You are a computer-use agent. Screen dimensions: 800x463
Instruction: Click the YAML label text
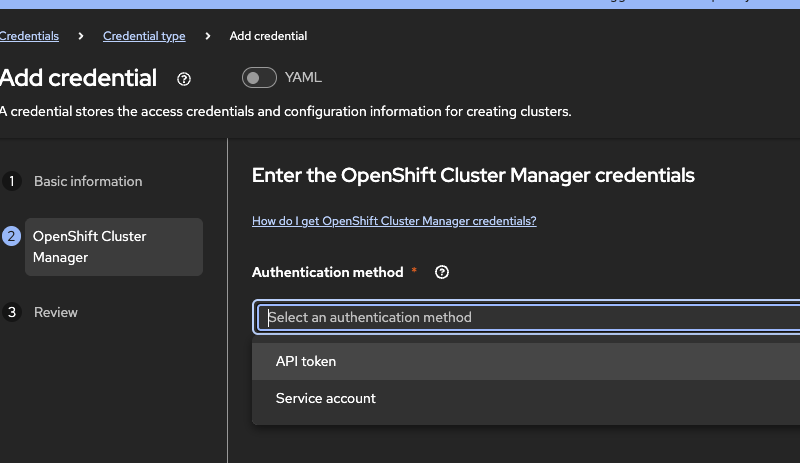[303, 77]
